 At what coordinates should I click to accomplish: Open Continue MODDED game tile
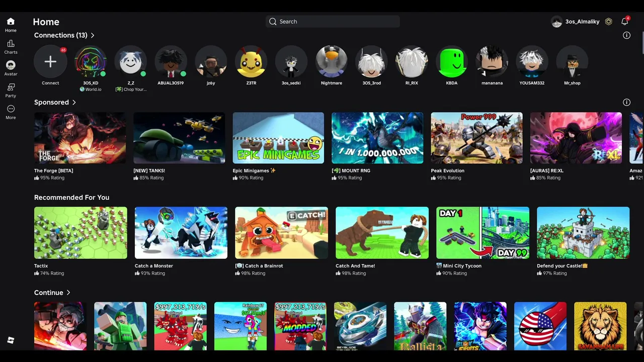pos(300,326)
